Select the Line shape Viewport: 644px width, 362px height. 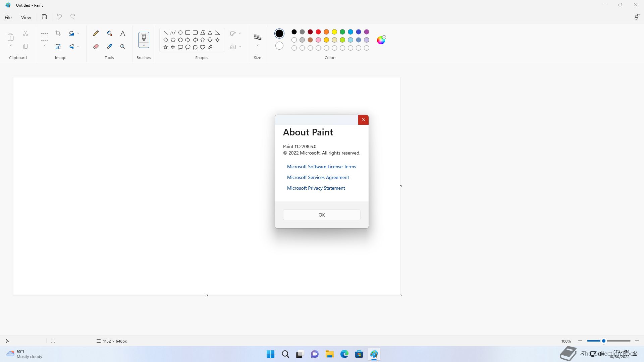166,33
